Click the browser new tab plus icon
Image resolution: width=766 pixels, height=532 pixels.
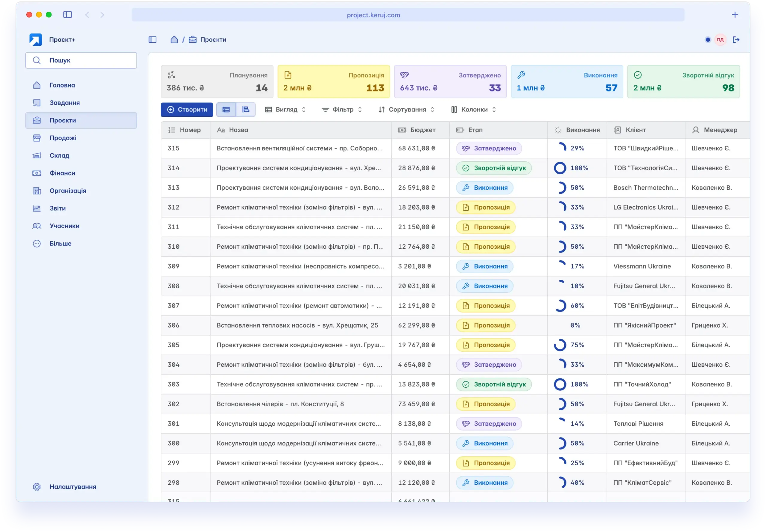pyautogui.click(x=735, y=15)
